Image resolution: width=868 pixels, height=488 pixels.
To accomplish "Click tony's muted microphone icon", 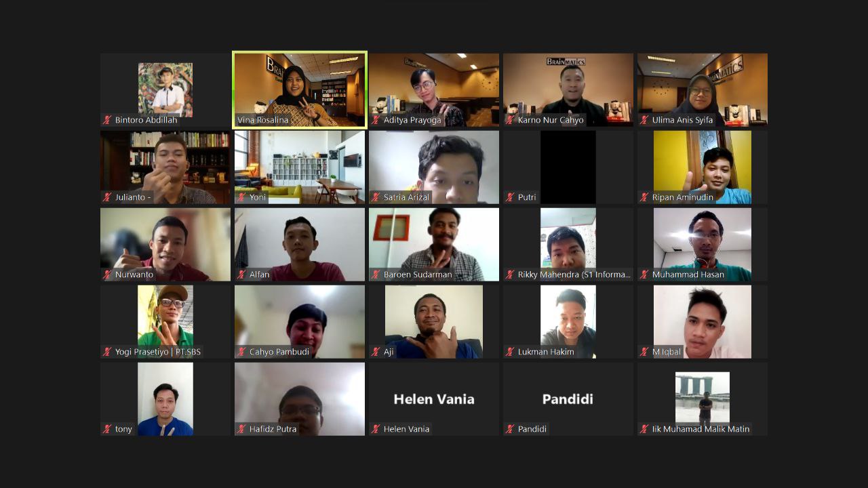I will pyautogui.click(x=107, y=429).
